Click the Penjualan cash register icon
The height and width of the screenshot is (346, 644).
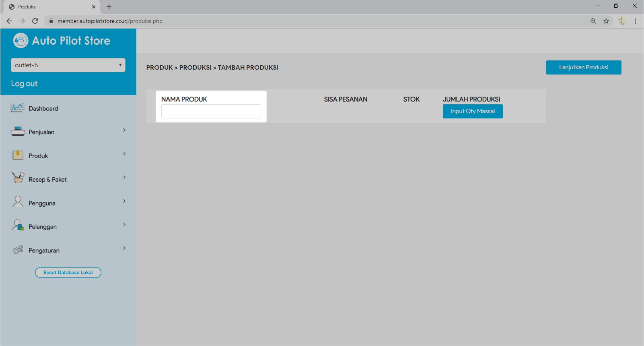coord(18,131)
